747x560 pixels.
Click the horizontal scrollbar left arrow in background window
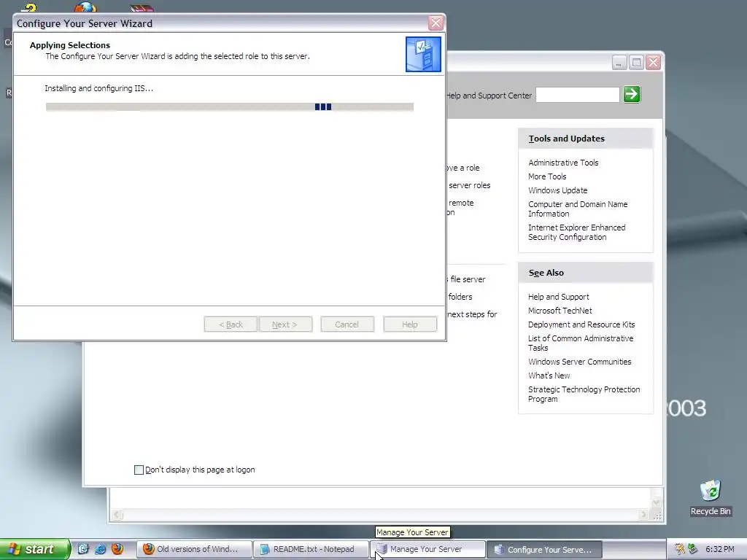(x=117, y=514)
